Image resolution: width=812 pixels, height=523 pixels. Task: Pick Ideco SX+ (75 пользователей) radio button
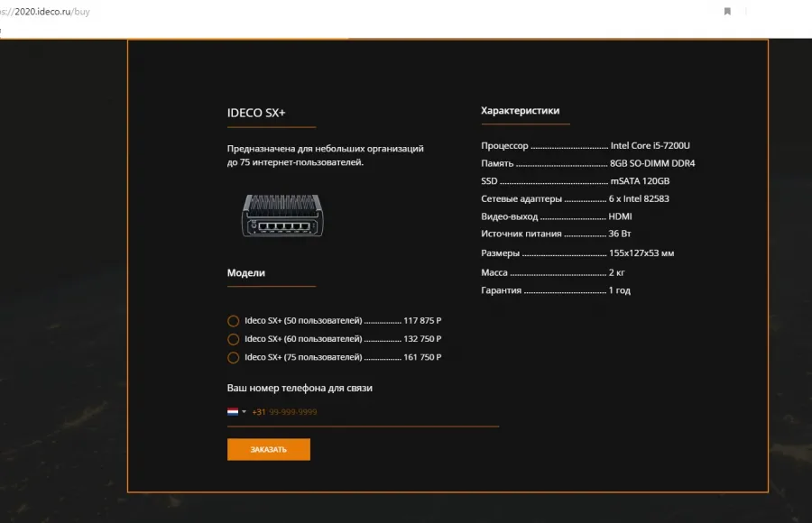coord(233,357)
